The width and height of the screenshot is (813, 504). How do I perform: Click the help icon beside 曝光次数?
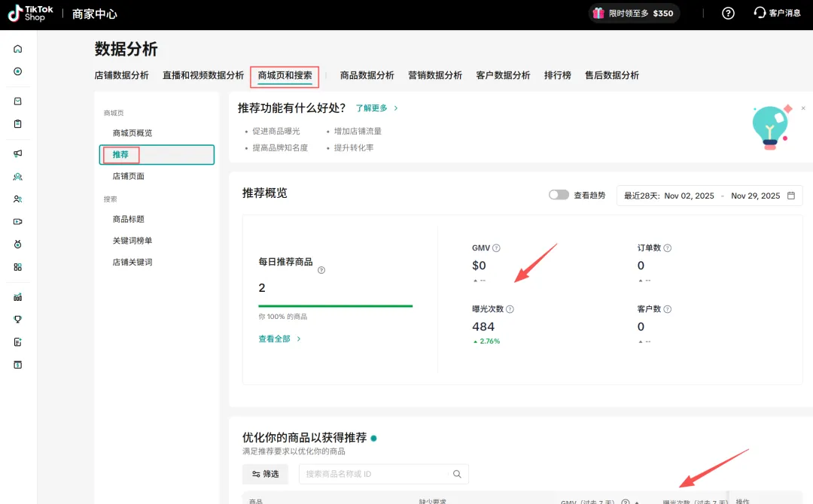click(x=510, y=309)
